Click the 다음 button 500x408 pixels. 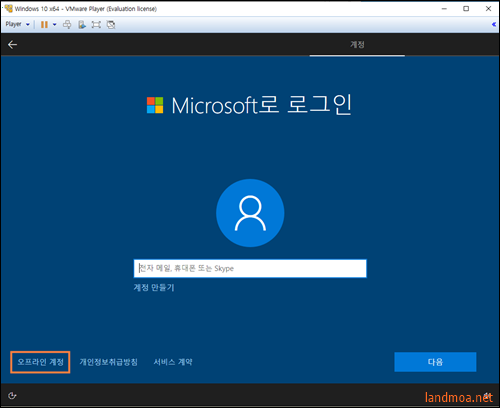[x=435, y=362]
